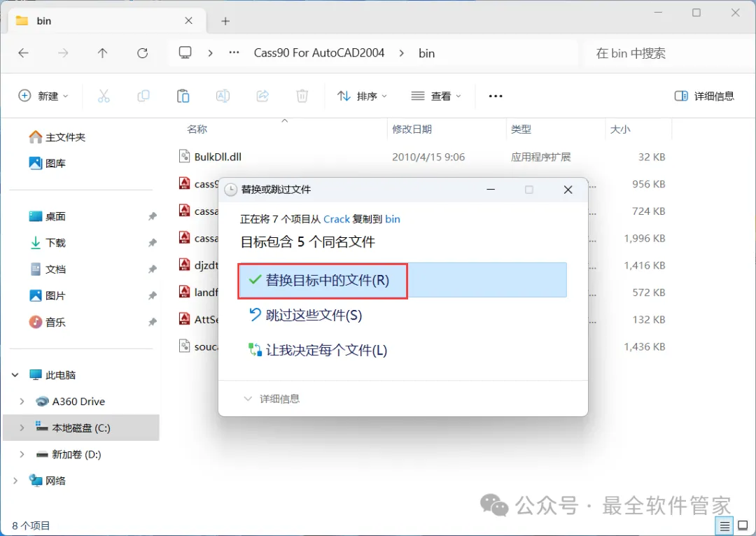This screenshot has width=756, height=536.
Task: Open the View (查看) dropdown
Action: [436, 96]
